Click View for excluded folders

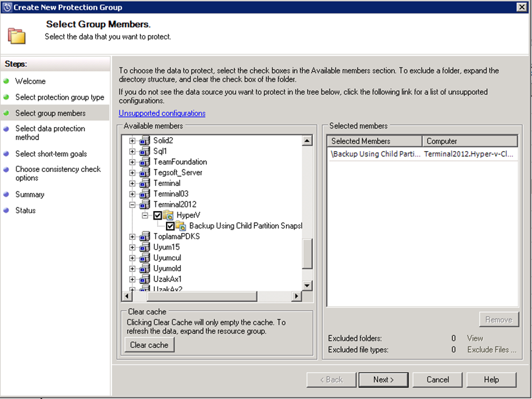pos(474,338)
